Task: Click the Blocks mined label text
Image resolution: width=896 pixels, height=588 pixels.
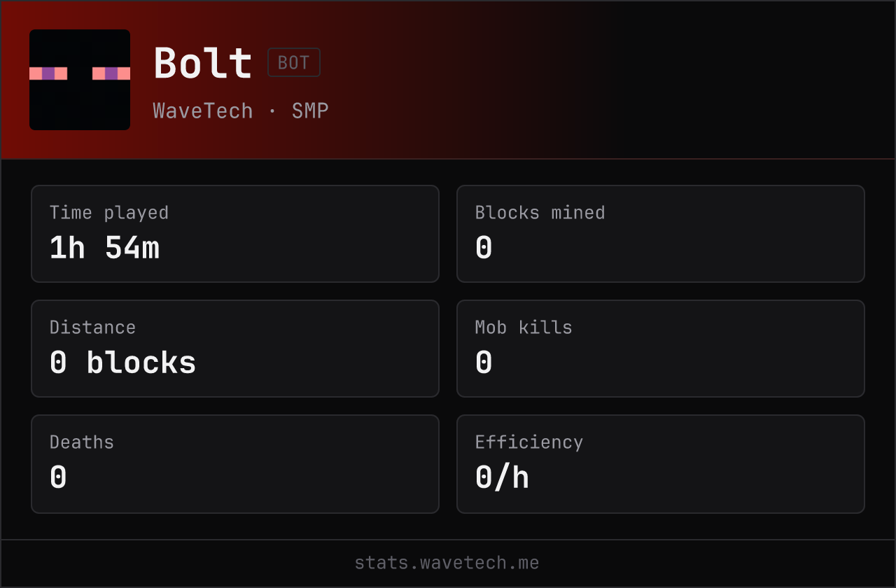Action: [x=540, y=213]
